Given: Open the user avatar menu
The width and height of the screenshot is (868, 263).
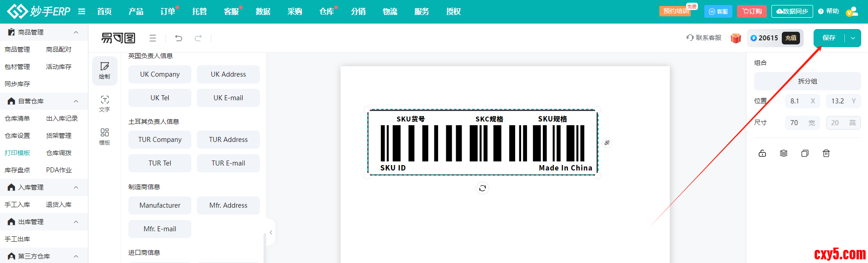Looking at the screenshot, I should [852, 11].
